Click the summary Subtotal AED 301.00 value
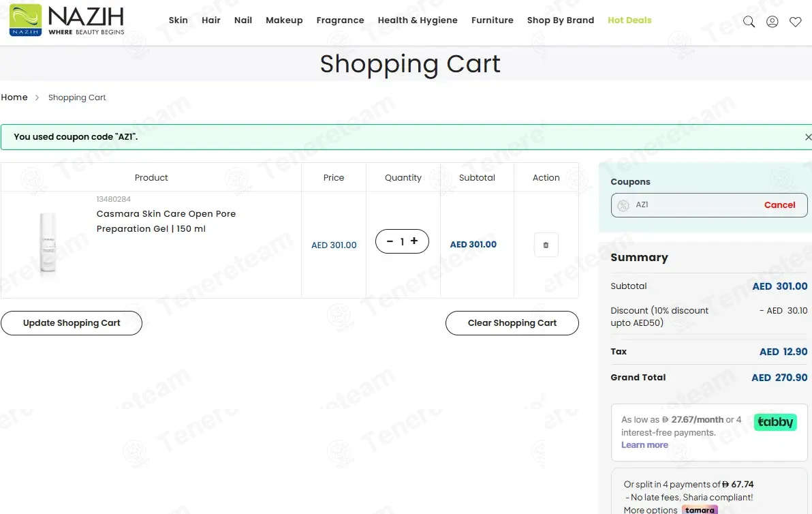 (x=780, y=286)
